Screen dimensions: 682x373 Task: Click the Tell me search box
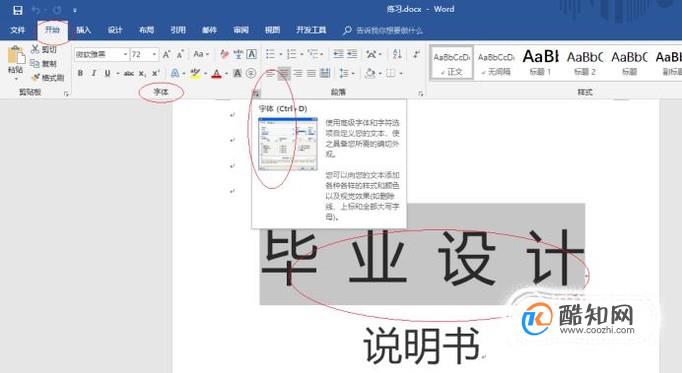[x=383, y=30]
